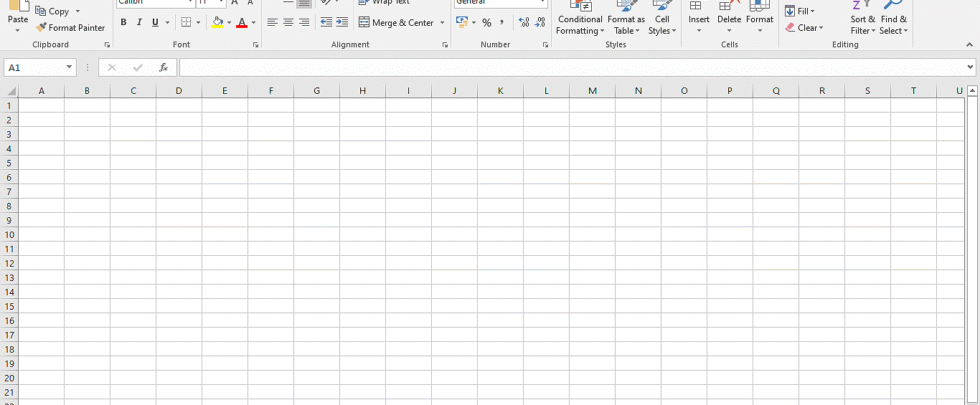Click inside the formula bar input field
Viewport: 980px width, 405px height.
coord(570,67)
